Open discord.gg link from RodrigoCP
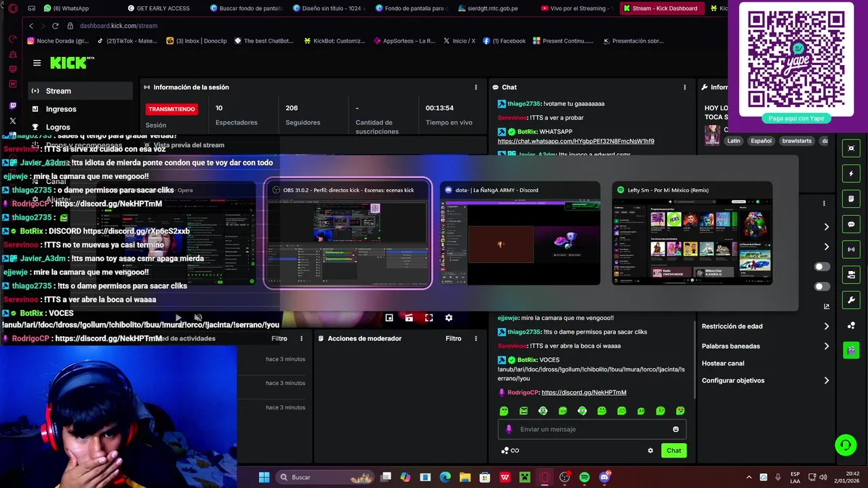Image resolution: width=868 pixels, height=488 pixels. point(584,392)
